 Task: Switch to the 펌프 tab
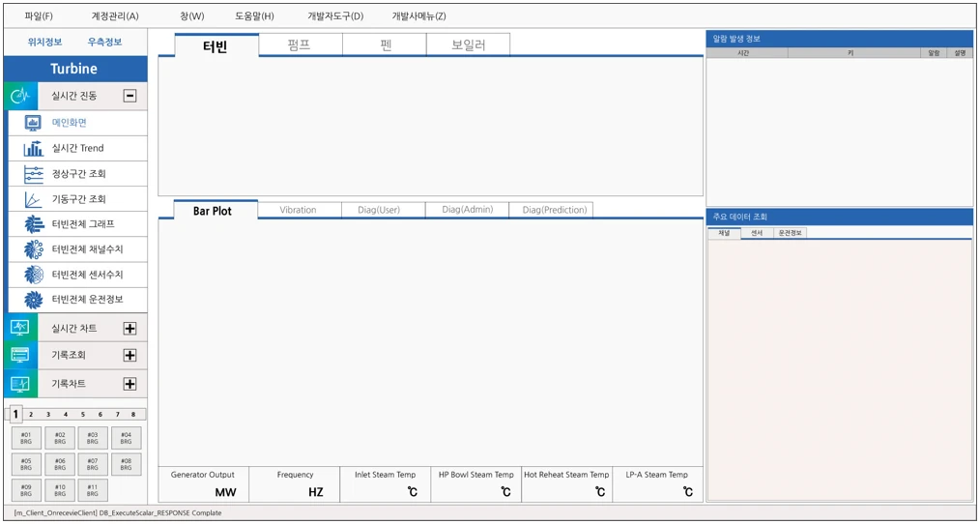301,45
